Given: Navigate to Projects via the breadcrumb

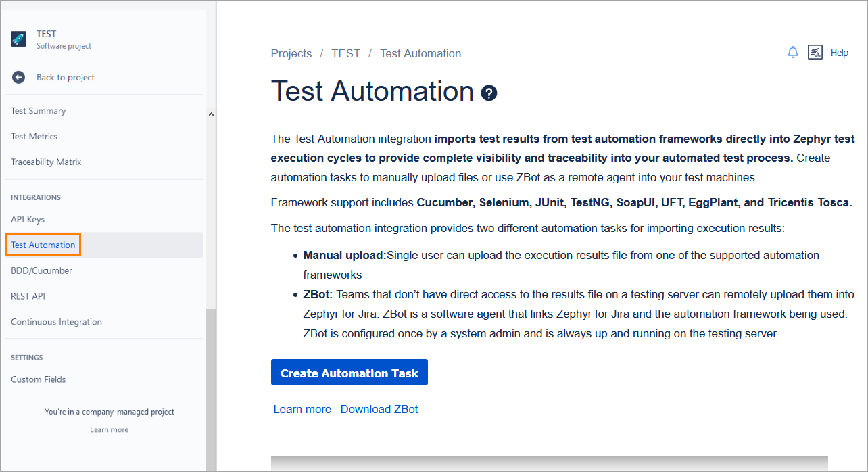Looking at the screenshot, I should click(x=291, y=53).
